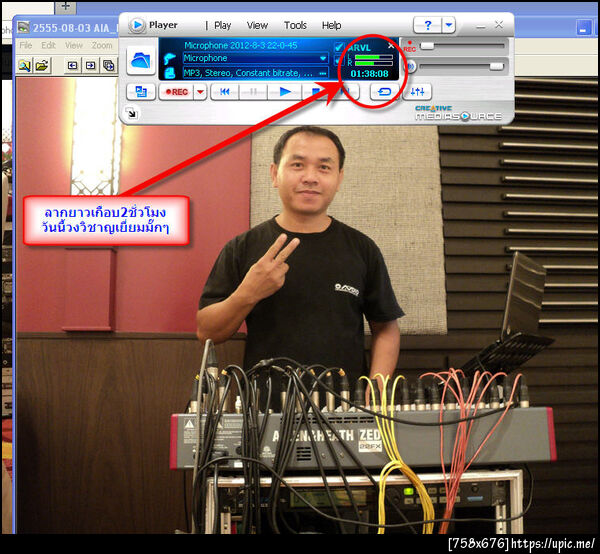Toggle the repeat loop button
The width and height of the screenshot is (600, 554).
point(385,92)
